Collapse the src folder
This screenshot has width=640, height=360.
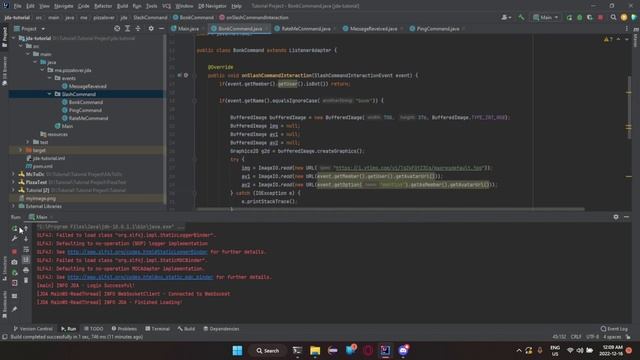21,46
